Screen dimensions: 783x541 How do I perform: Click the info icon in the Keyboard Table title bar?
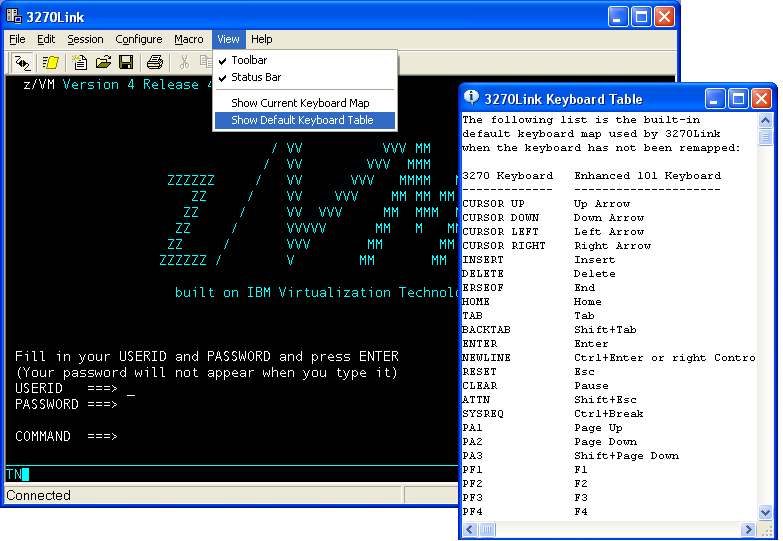point(471,97)
